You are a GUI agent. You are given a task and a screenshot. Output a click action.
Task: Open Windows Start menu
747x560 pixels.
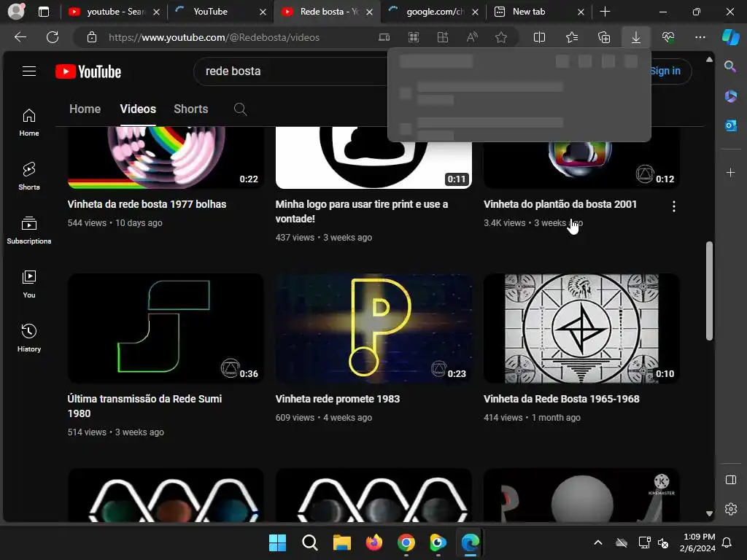pos(277,542)
